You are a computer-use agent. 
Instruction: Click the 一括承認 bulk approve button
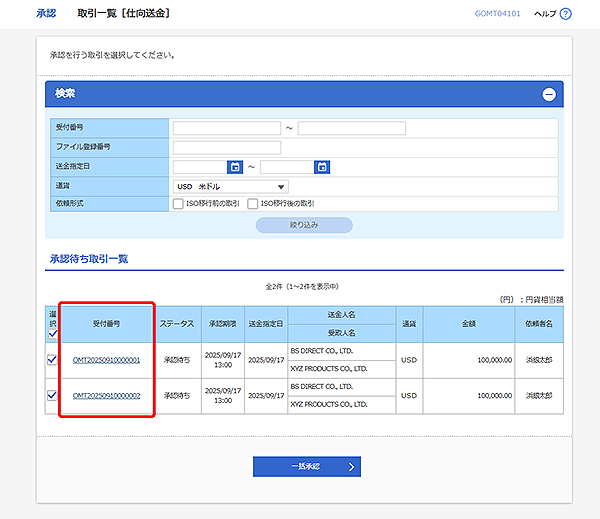pos(307,466)
